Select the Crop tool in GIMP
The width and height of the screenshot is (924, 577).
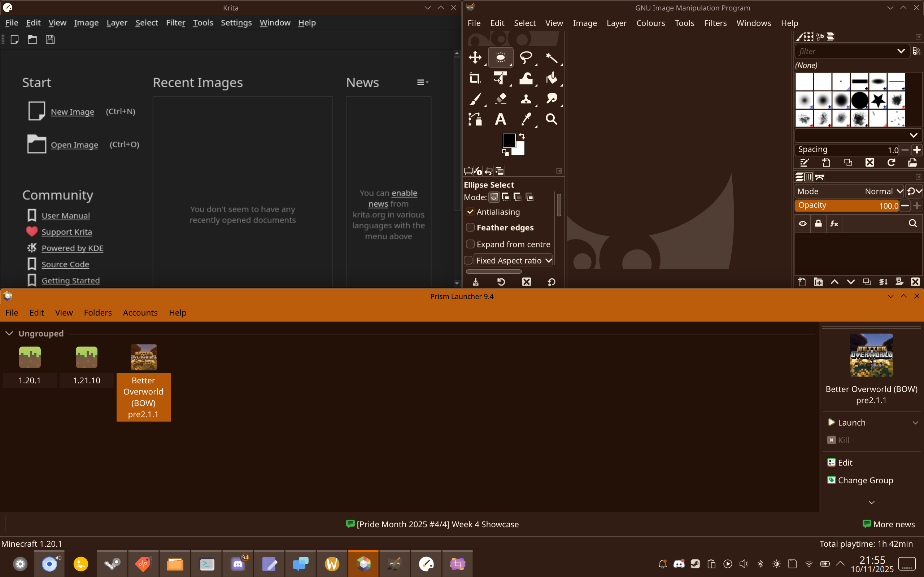475,79
